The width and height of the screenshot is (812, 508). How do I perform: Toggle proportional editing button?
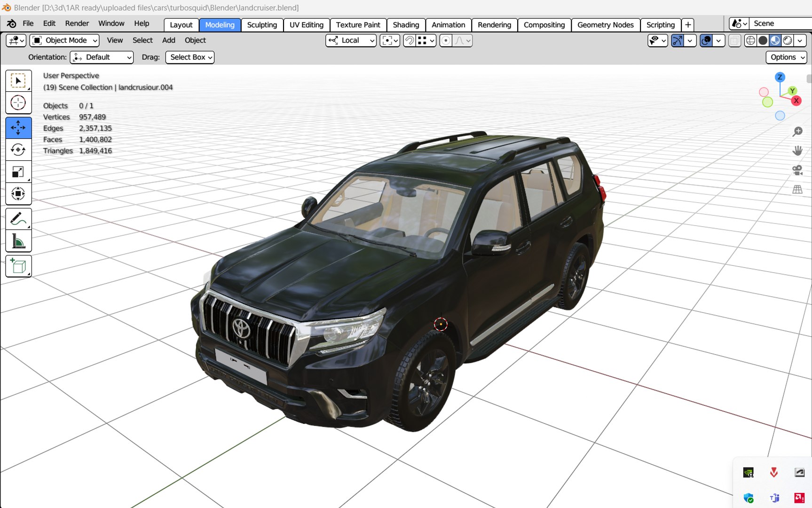pos(446,40)
